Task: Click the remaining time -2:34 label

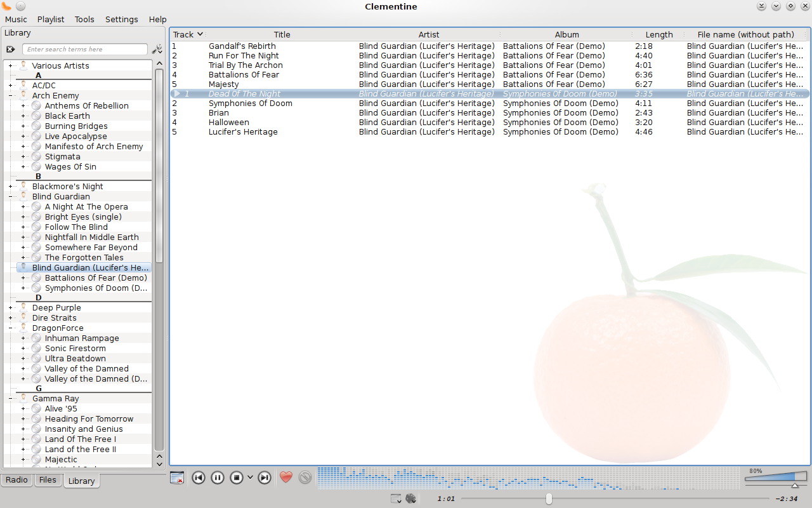Action: point(787,499)
